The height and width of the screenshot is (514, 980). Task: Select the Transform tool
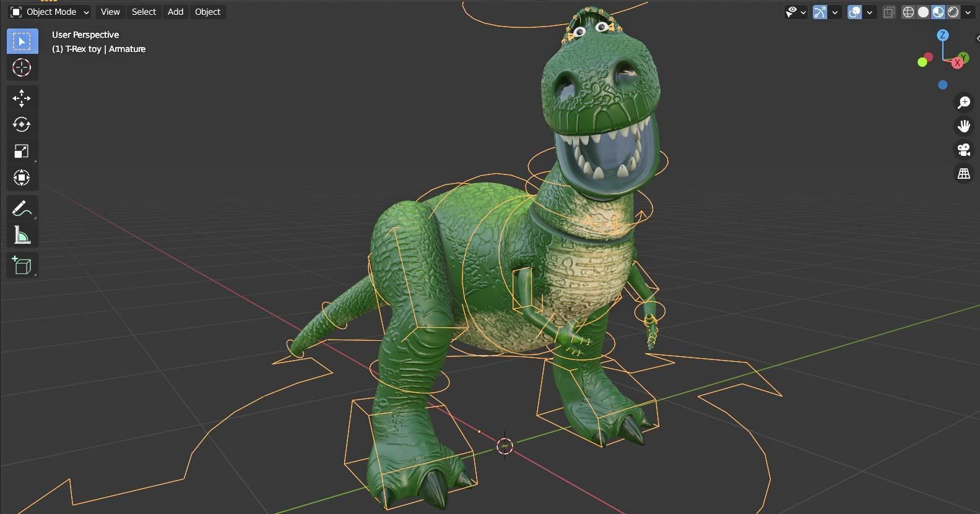tap(22, 178)
